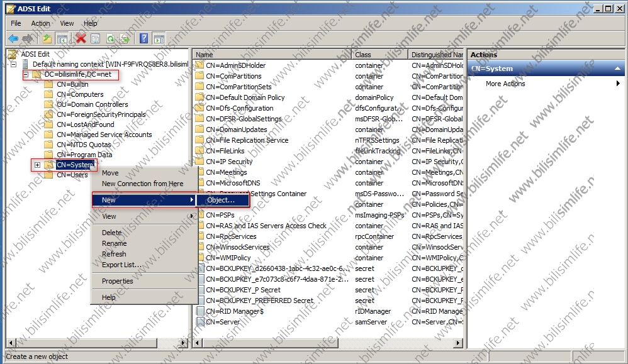Click the folder icon beside CN=FileLinks

(199, 150)
